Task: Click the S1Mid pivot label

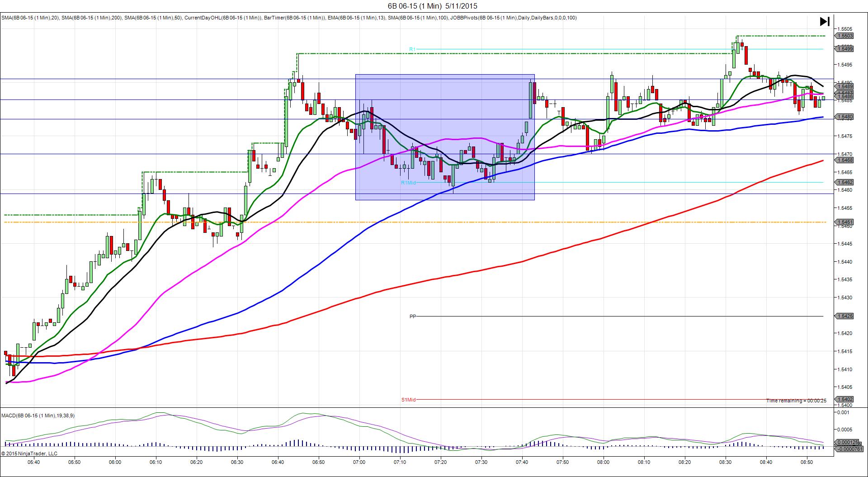Action: pos(409,400)
